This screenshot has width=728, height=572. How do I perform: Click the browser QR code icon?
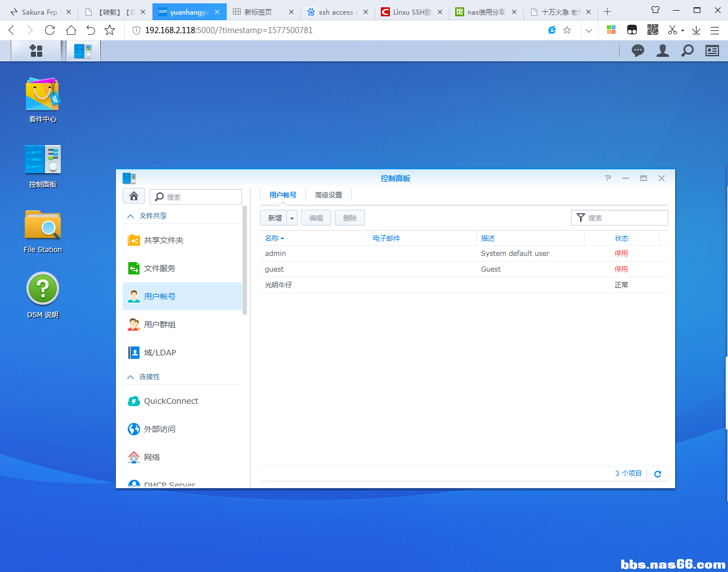click(x=653, y=30)
